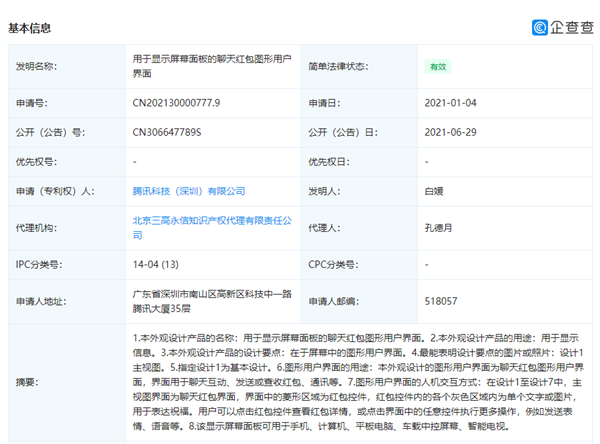This screenshot has height=444, width=600.
Task: Click the 代理人 label
Action: point(324,228)
